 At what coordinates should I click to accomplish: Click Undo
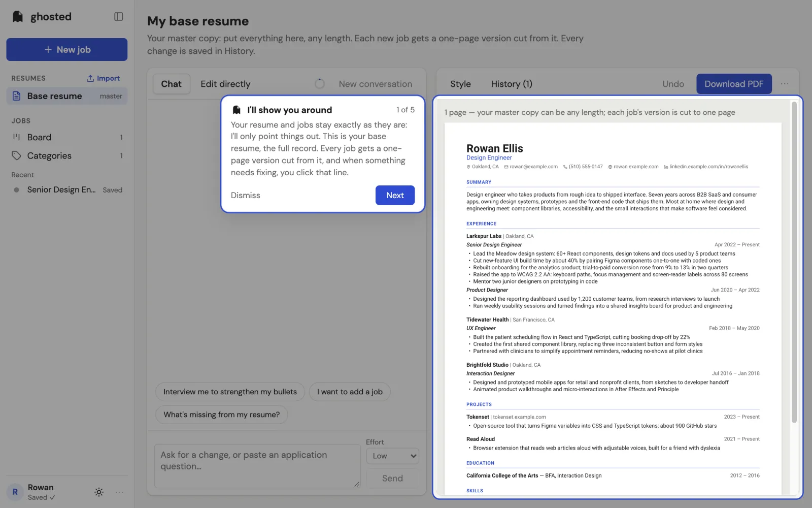(673, 84)
